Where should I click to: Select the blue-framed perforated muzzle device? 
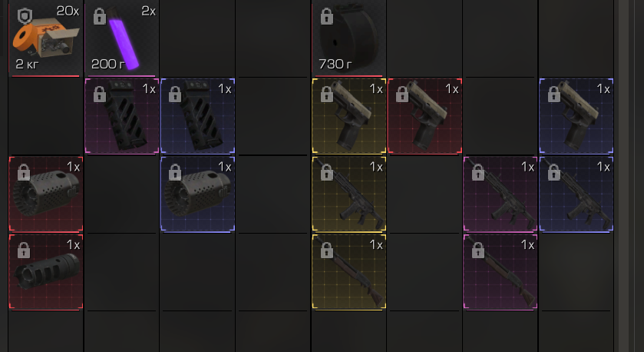coord(197,194)
